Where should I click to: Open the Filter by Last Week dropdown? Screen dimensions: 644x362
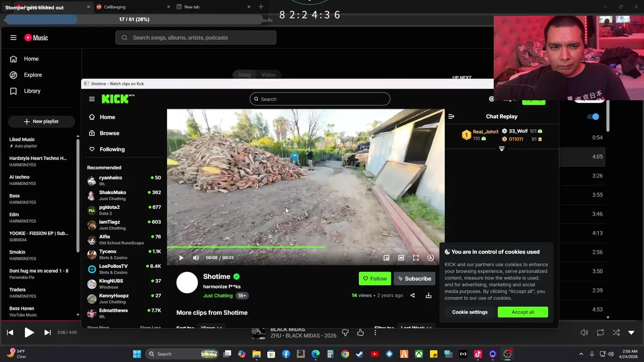point(416,327)
